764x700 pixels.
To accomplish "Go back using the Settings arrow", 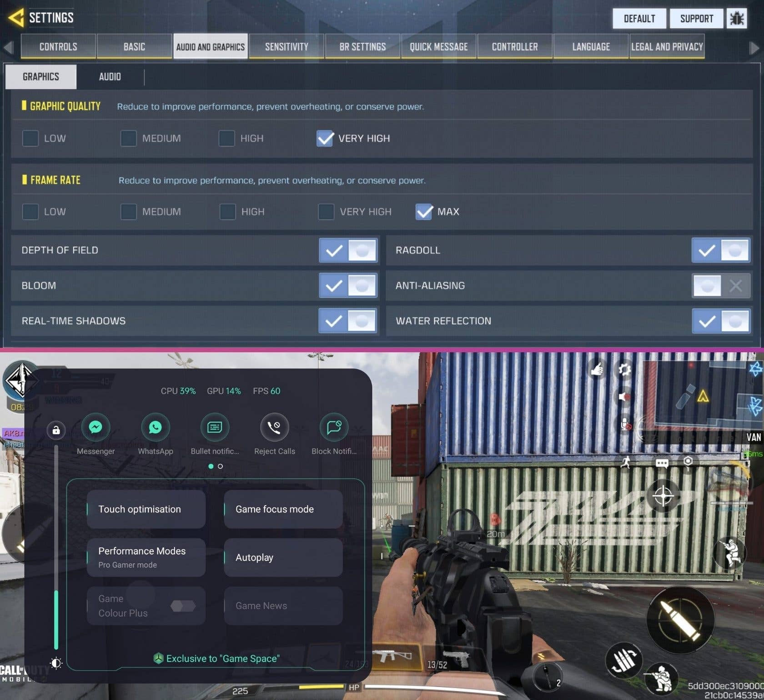I will pyautogui.click(x=16, y=18).
